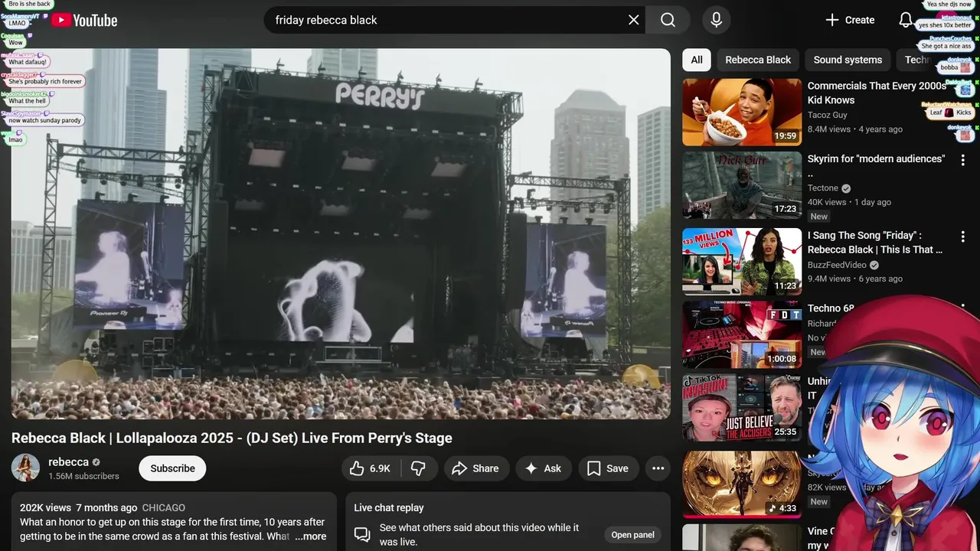Select the Rebecca Black filter chip
Image resolution: width=980 pixels, height=551 pixels.
pyautogui.click(x=758, y=60)
